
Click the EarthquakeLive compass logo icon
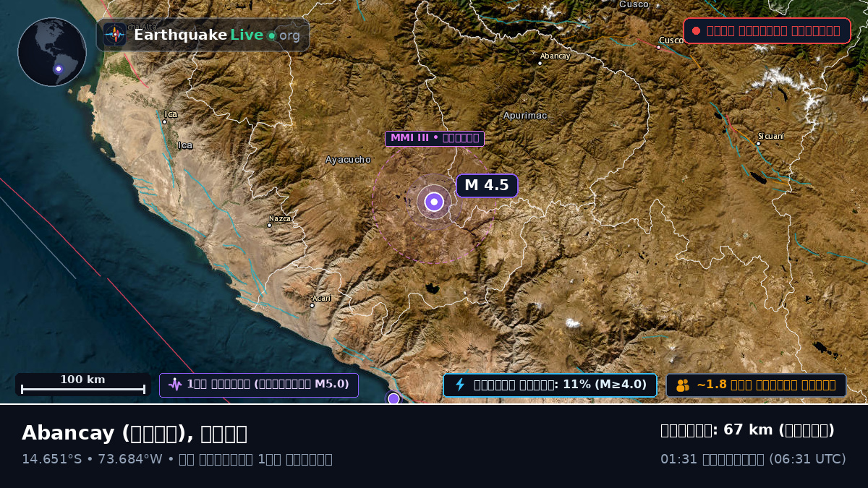coord(114,35)
